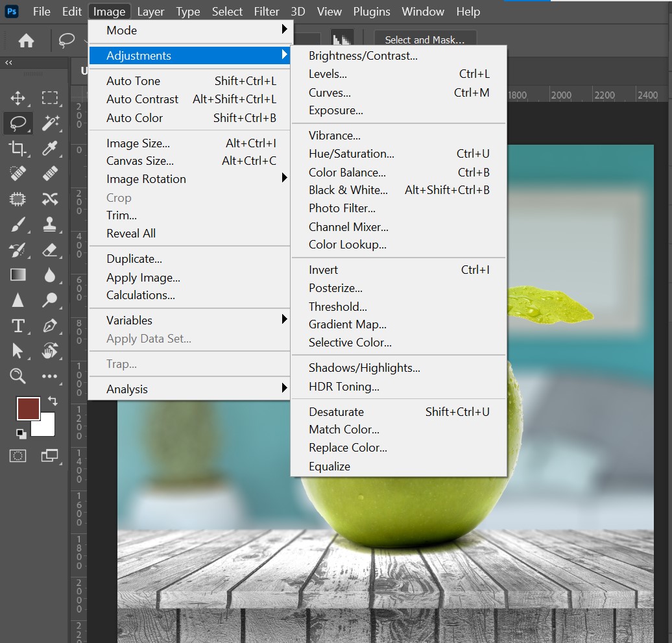
Task: Select the History Brush tool
Action: pos(18,250)
